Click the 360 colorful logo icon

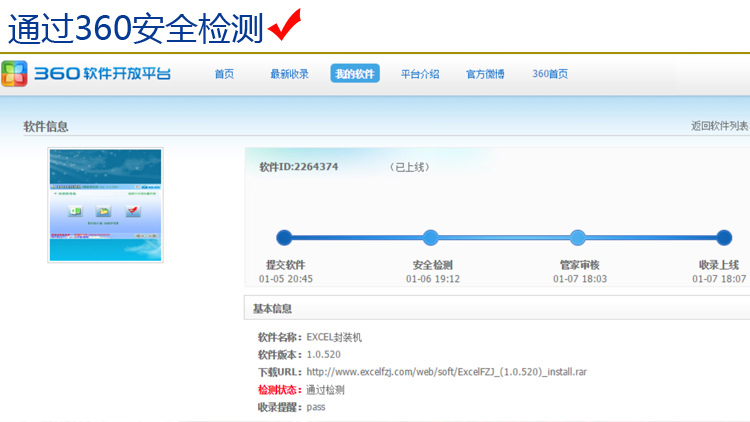point(14,73)
